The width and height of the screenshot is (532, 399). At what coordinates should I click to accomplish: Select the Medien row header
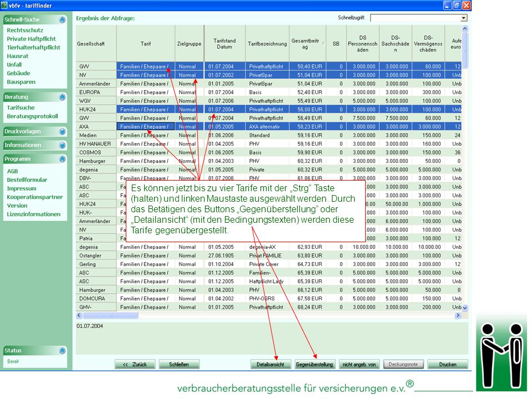click(x=96, y=135)
